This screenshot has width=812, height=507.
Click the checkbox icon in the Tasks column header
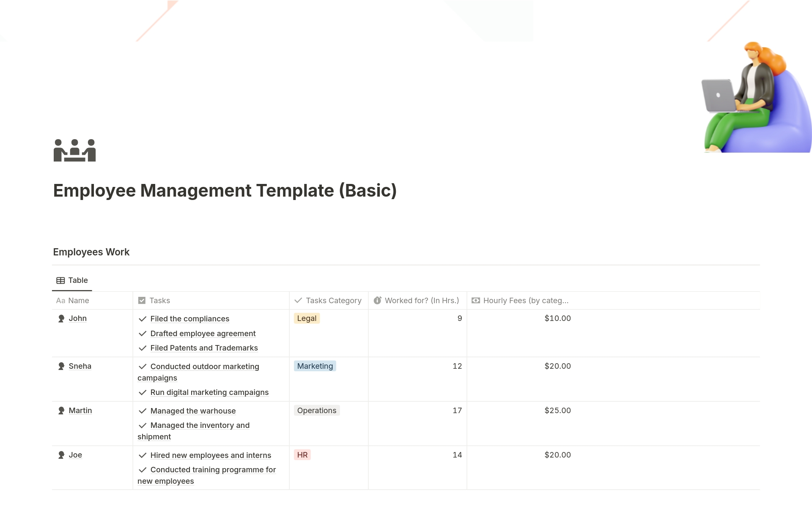(142, 300)
